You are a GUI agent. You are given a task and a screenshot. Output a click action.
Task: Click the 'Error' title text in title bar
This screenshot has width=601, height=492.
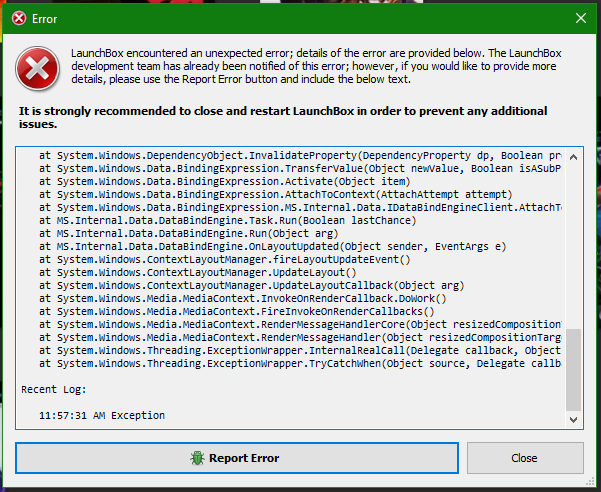44,19
